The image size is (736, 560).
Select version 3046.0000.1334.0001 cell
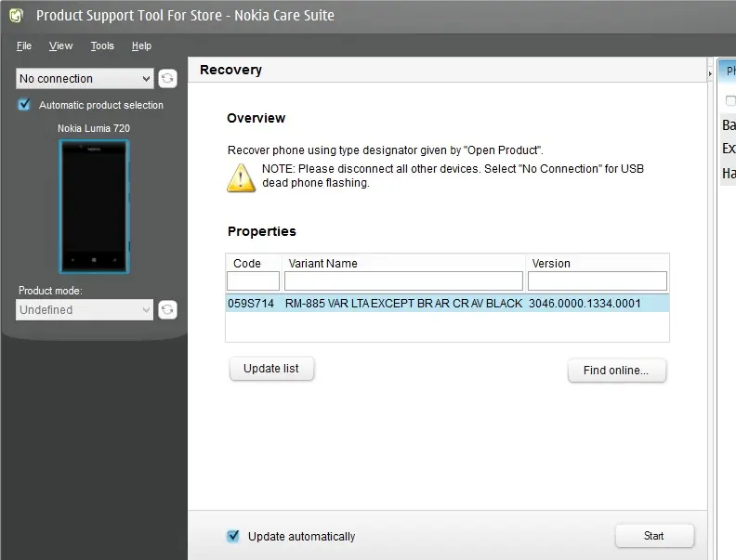585,304
